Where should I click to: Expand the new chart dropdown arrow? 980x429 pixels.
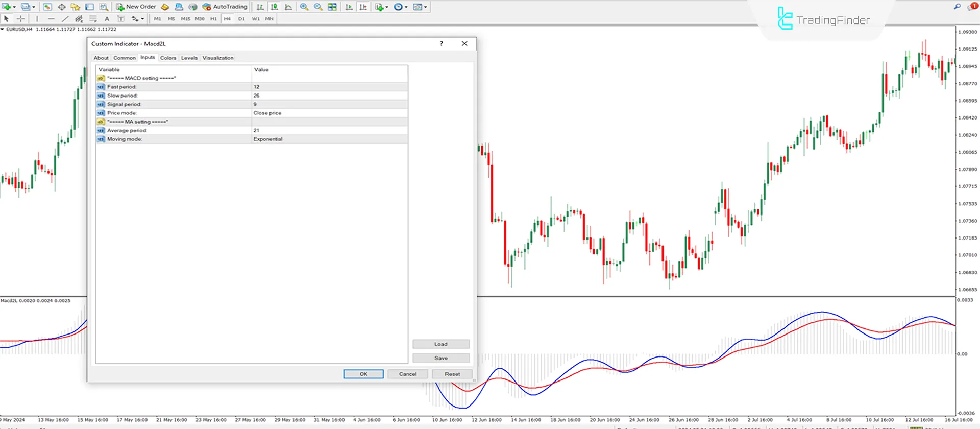(14, 7)
